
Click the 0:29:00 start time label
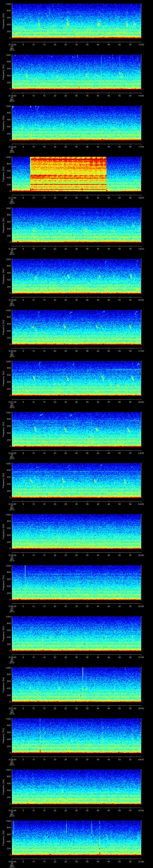[12, 810]
